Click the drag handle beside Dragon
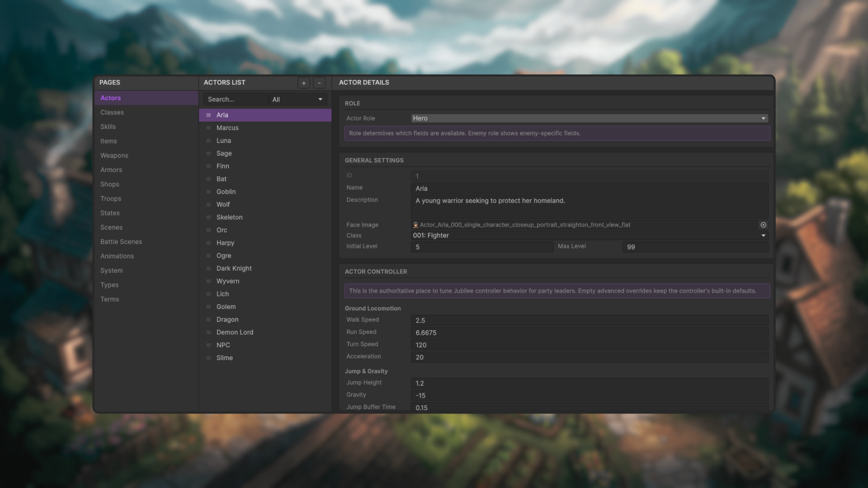This screenshot has width=868, height=488. pos(208,319)
